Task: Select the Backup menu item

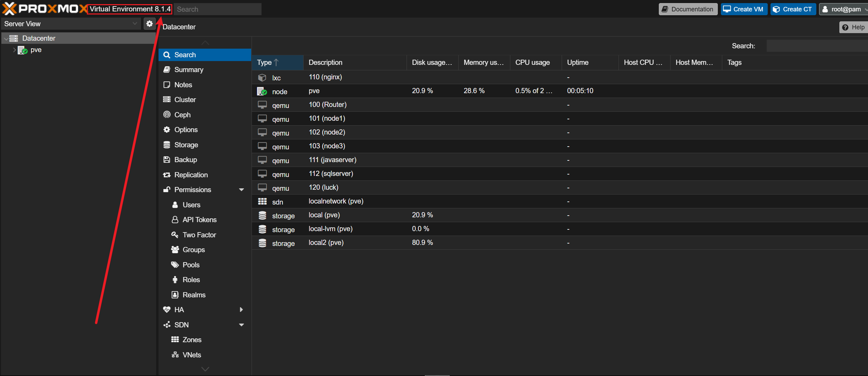Action: 185,160
